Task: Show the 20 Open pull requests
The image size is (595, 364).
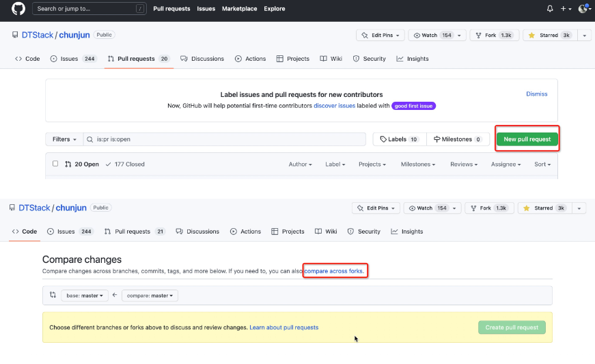Action: coord(81,164)
